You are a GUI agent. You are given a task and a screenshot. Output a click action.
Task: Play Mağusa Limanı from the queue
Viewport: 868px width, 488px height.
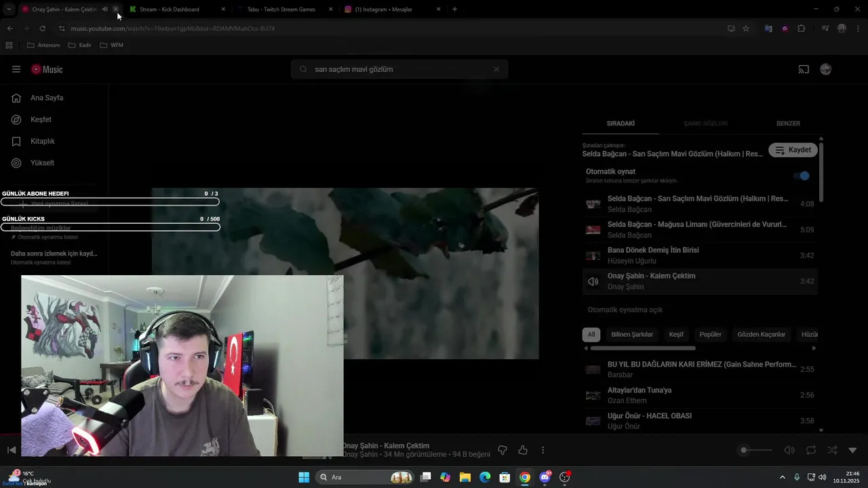click(700, 230)
